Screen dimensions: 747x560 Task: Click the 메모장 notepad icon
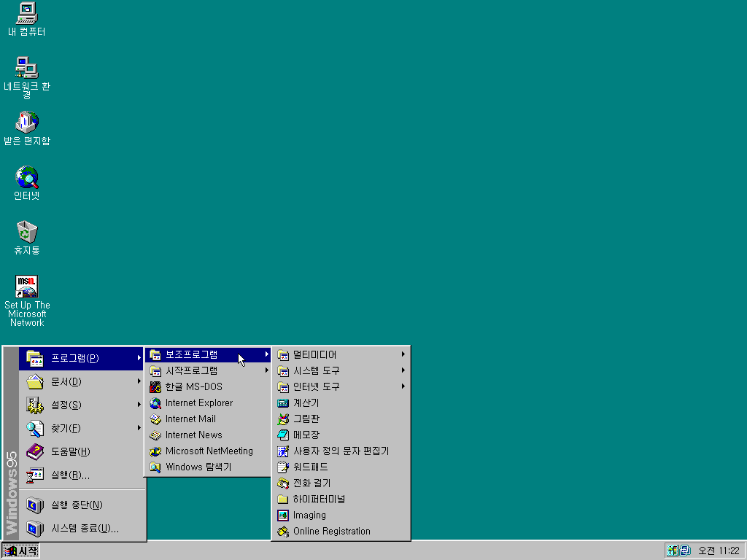283,435
